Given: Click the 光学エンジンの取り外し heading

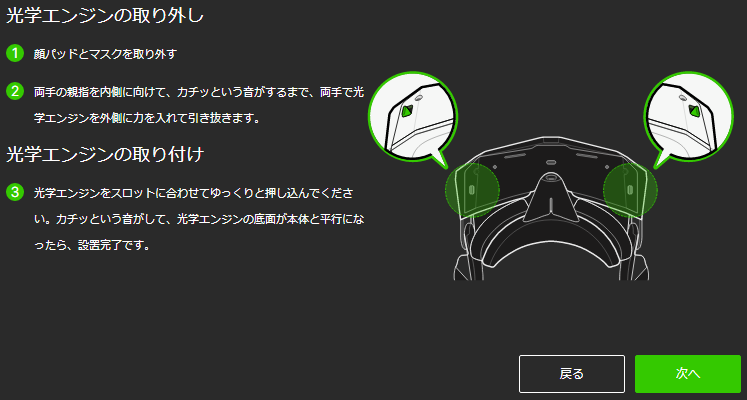Looking at the screenshot, I should 105,15.
